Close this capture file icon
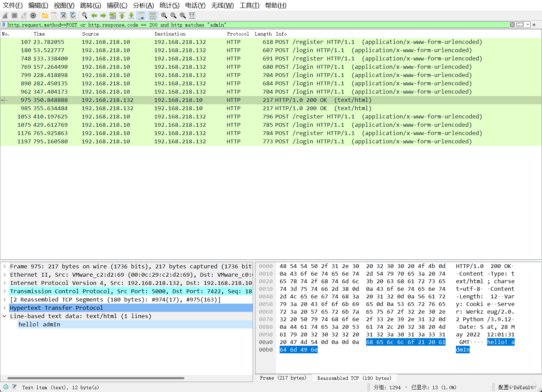542x392 pixels. [64, 16]
